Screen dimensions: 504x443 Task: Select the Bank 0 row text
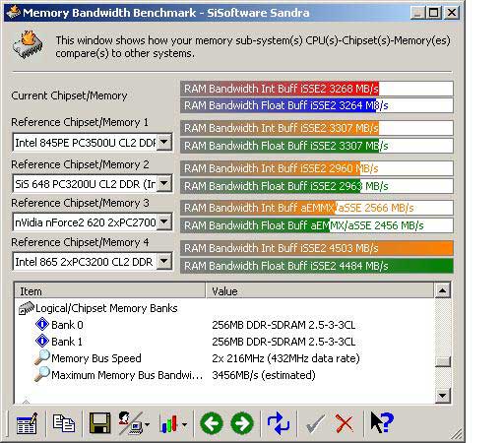pyautogui.click(x=67, y=325)
